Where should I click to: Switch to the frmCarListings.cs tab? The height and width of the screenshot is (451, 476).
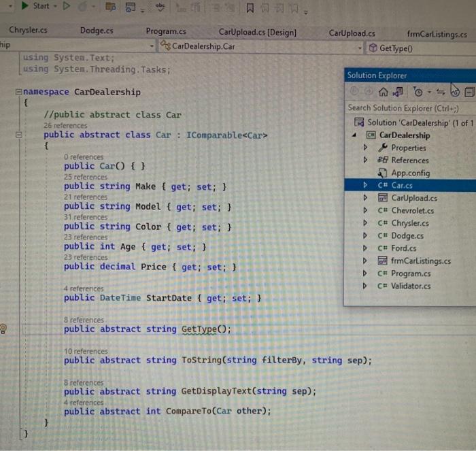point(437,34)
